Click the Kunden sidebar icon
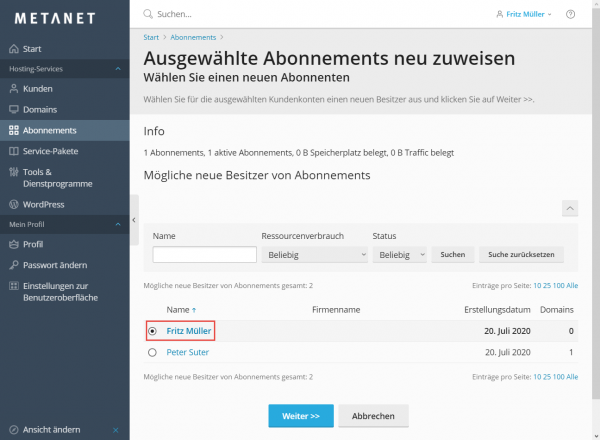Image resolution: width=600 pixels, height=440 pixels. coord(13,89)
